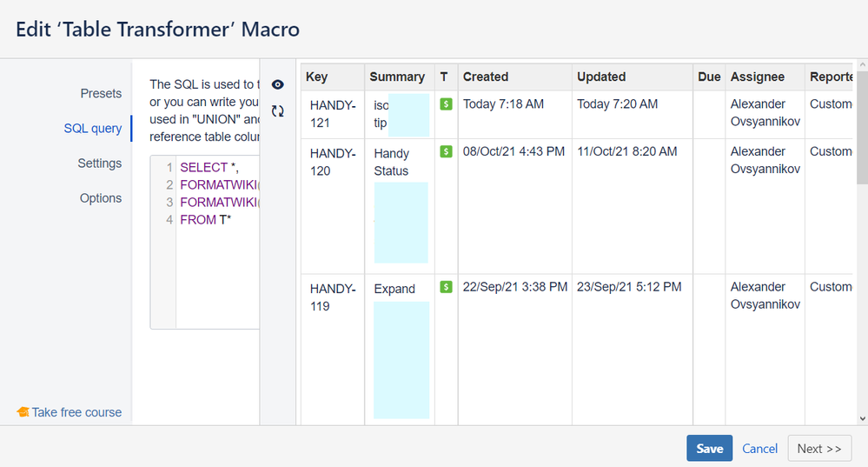Viewport: 868px width, 467px height.
Task: Open the Take free course link
Action: [x=76, y=412]
